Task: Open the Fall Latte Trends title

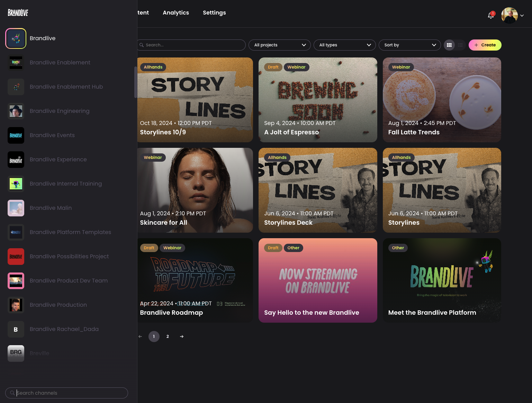Action: coord(414,132)
